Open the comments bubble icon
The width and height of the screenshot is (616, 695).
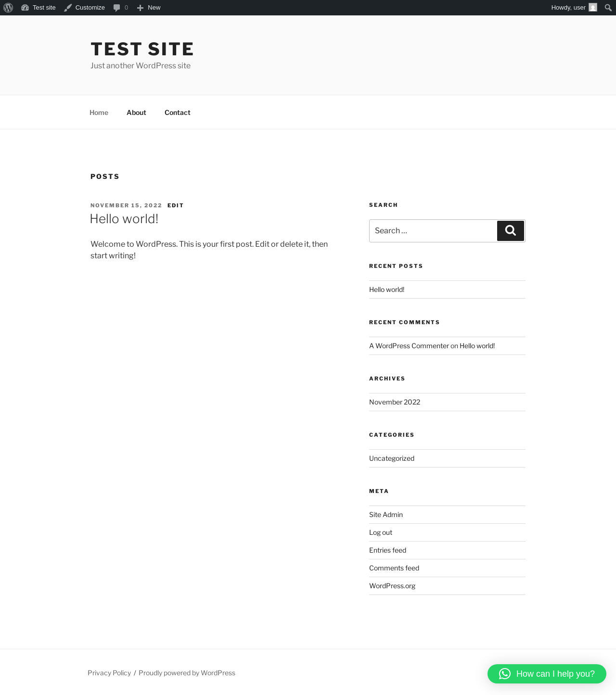point(116,8)
